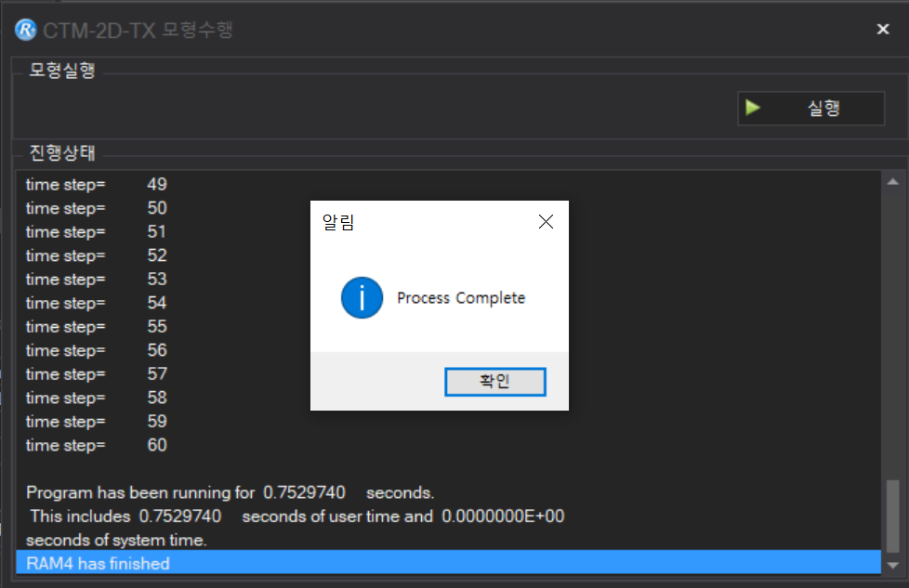Image resolution: width=909 pixels, height=588 pixels.
Task: Click the 진행상태 group label
Action: [62, 153]
